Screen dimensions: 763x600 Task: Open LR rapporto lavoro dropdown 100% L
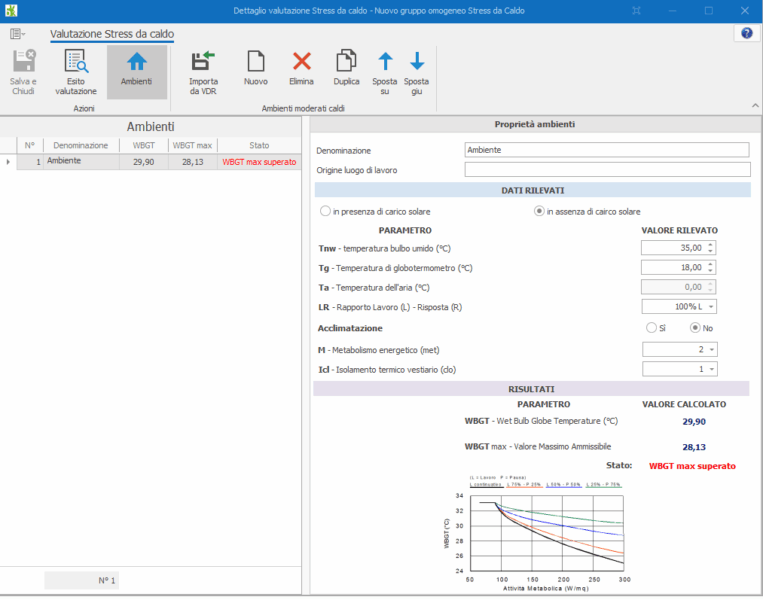tap(711, 307)
